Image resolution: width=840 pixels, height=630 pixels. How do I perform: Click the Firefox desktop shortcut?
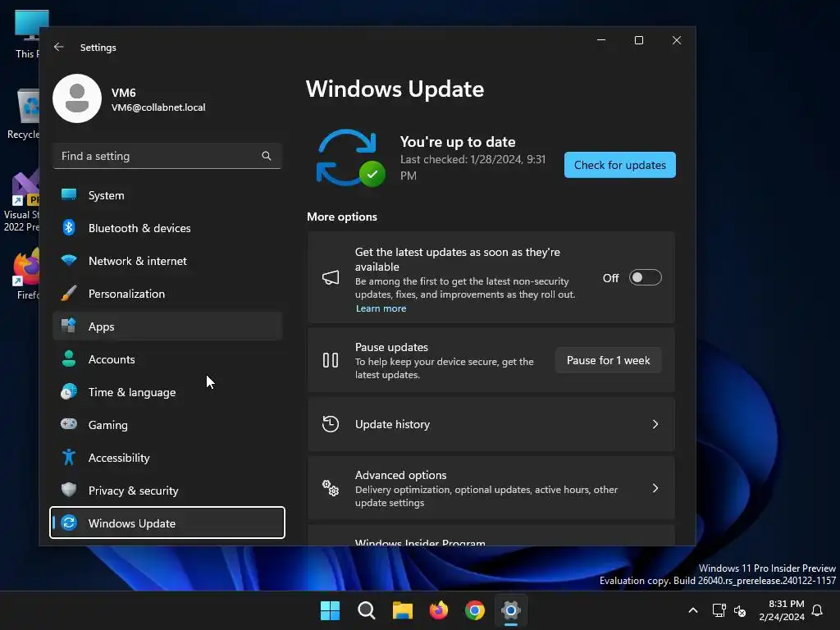tap(25, 274)
